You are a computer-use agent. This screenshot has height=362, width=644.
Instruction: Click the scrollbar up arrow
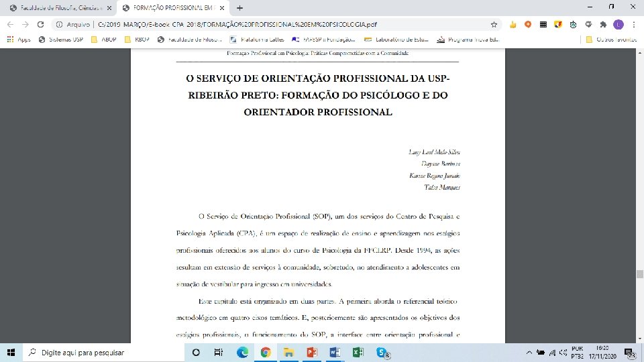(x=639, y=52)
